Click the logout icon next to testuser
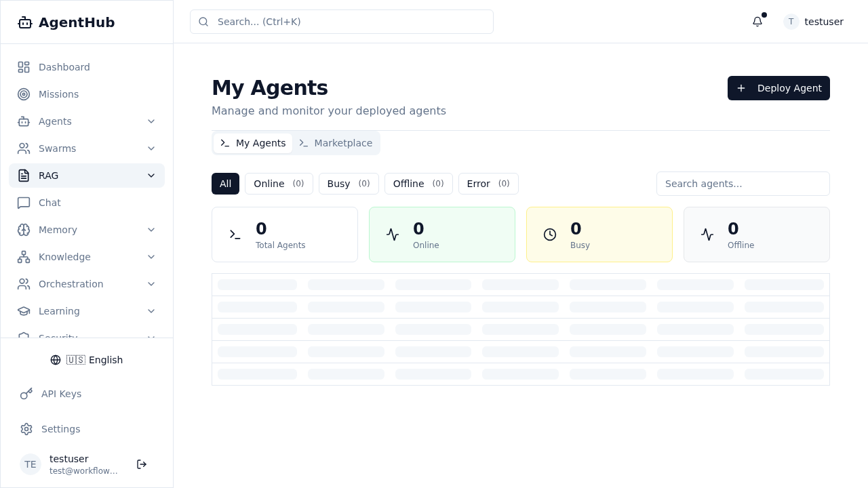Screen dimensions: 868x488 142,464
